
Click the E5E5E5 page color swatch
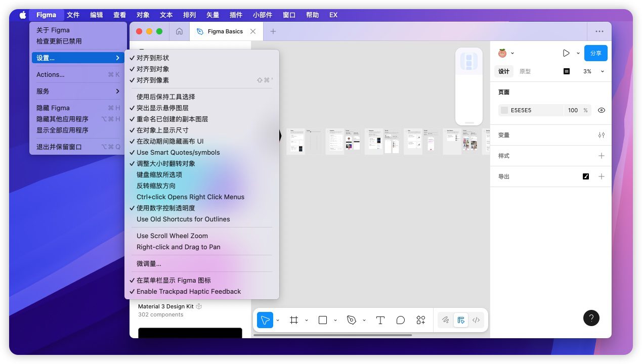(x=504, y=110)
